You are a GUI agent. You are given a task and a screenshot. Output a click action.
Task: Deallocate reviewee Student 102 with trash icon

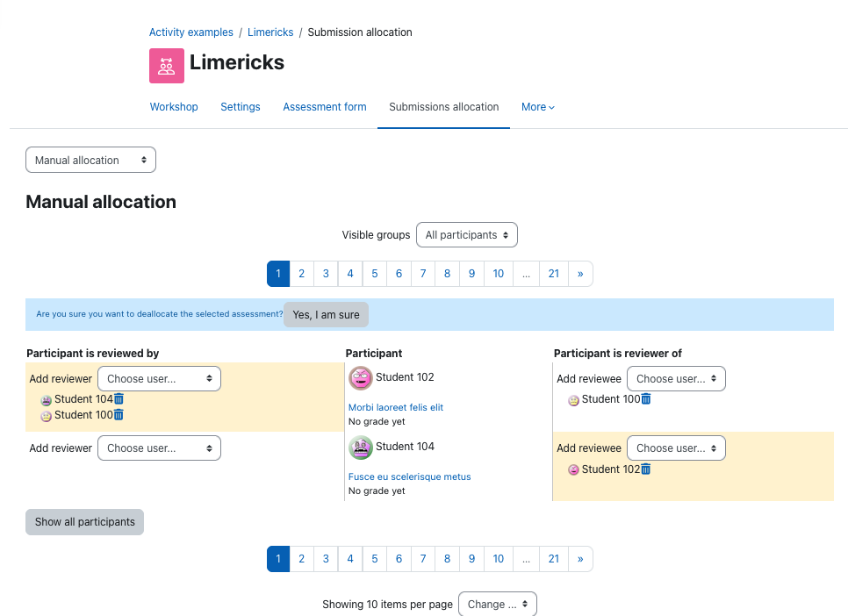tap(646, 469)
